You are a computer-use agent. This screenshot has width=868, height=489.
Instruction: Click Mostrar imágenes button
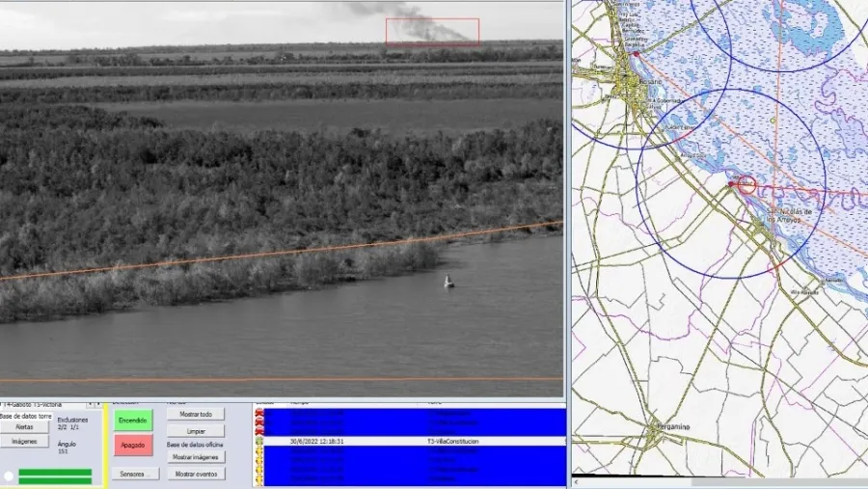(196, 457)
